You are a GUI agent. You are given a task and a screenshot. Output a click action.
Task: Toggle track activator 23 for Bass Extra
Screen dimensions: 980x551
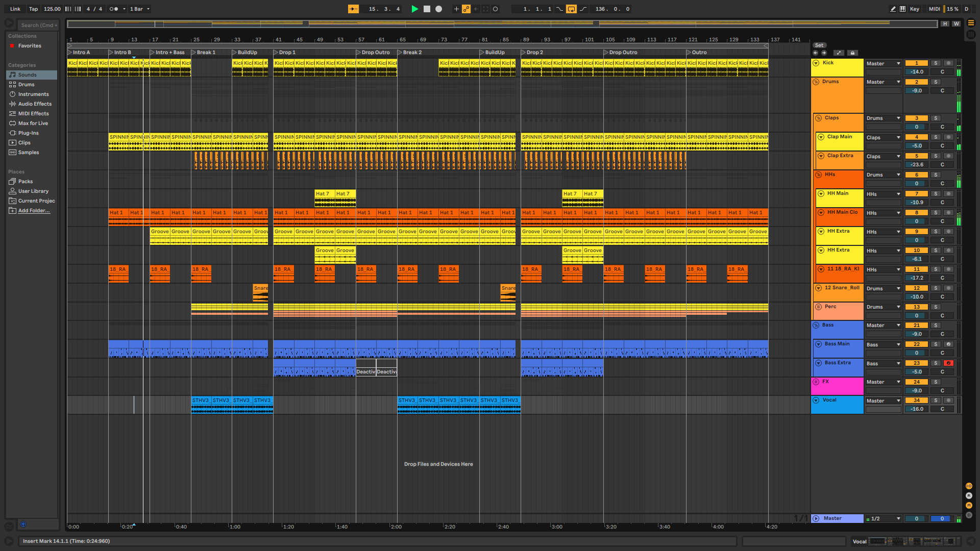[x=916, y=363]
